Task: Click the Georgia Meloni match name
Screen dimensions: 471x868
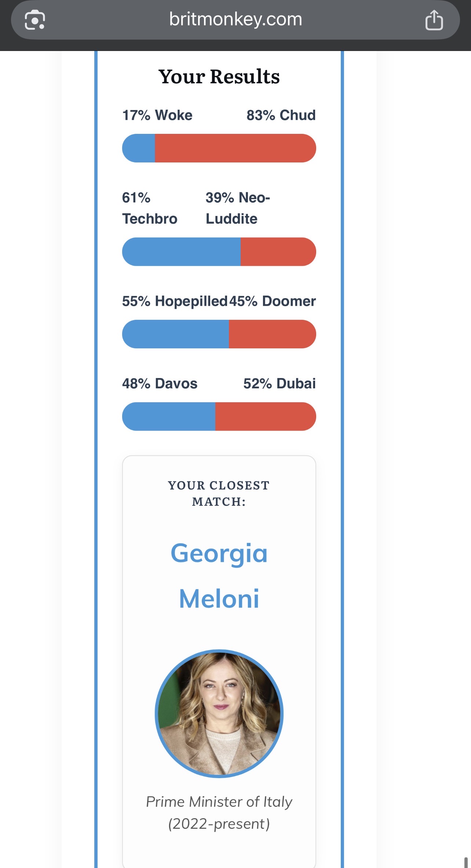Action: (x=219, y=576)
